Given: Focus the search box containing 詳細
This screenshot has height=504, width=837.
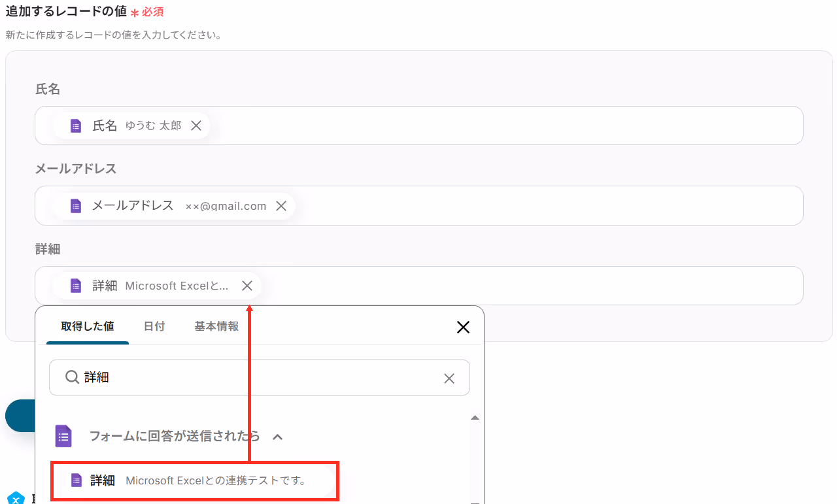Looking at the screenshot, I should click(260, 378).
